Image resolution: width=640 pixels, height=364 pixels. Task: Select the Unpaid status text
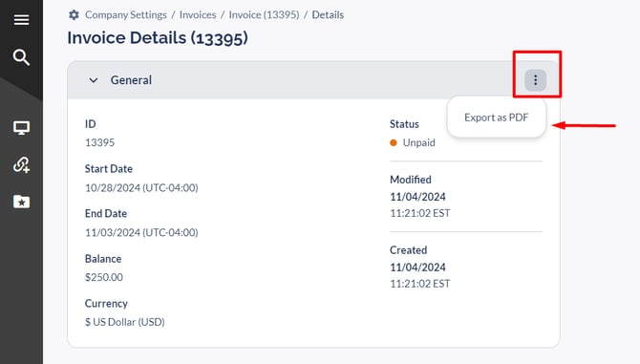[418, 142]
